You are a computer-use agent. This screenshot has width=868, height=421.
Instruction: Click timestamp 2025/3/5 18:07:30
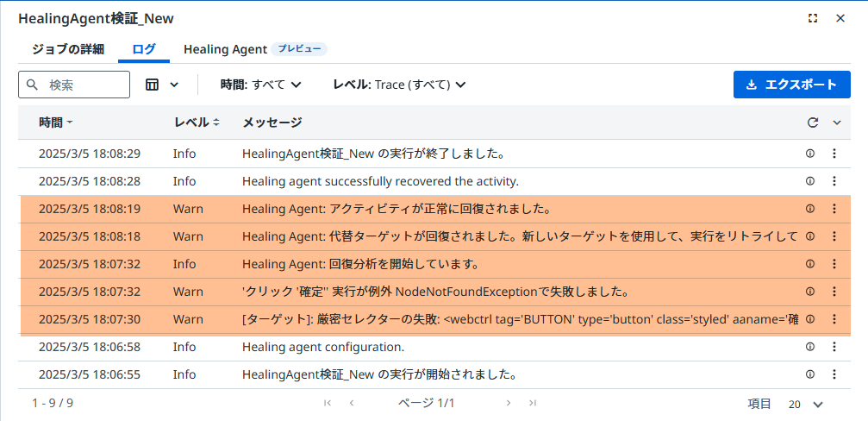[x=89, y=319]
